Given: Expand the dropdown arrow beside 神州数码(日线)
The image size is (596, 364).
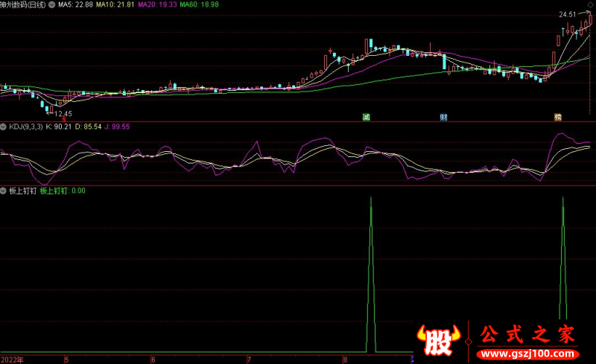Looking at the screenshot, I should (x=52, y=4).
